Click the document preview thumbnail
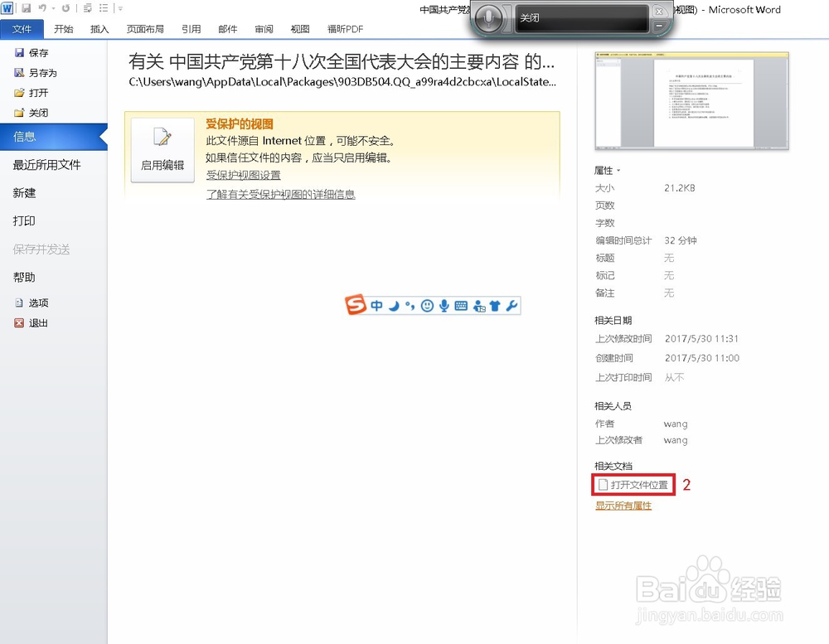The image size is (829, 644). (691, 99)
